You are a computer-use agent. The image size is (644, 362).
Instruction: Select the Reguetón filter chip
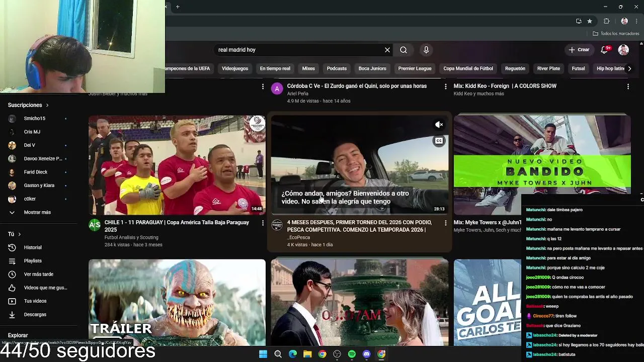pyautogui.click(x=515, y=68)
